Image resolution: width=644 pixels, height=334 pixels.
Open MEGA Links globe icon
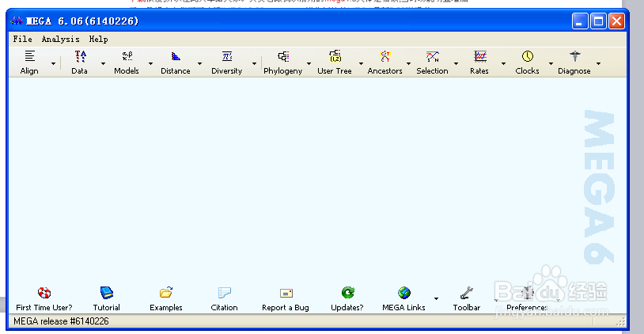[x=404, y=293]
